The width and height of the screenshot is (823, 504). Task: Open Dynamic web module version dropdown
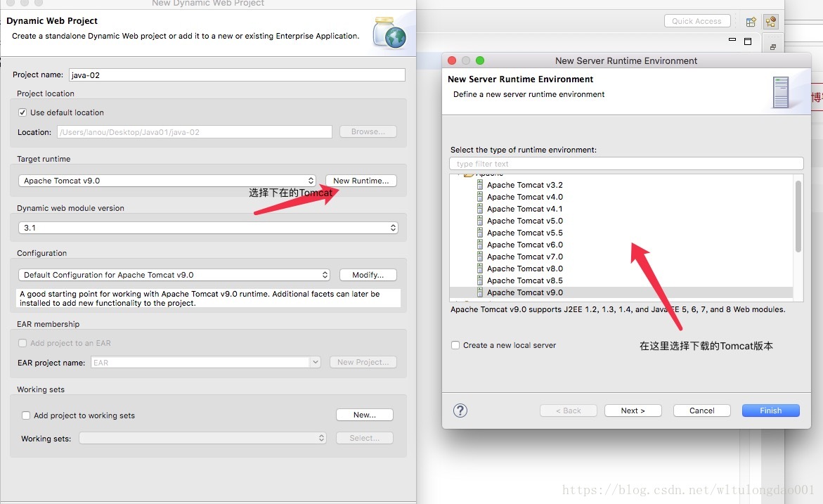208,228
